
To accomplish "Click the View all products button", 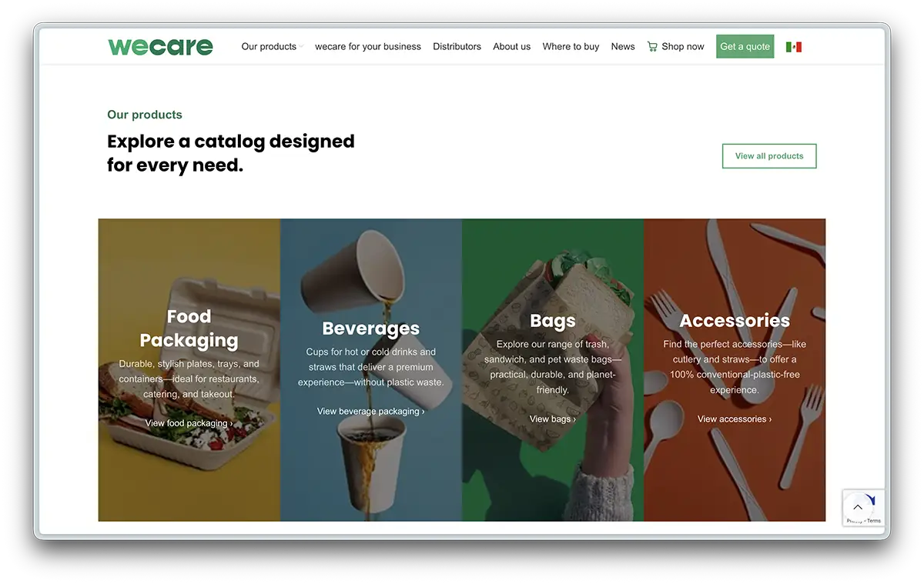I will tap(769, 155).
